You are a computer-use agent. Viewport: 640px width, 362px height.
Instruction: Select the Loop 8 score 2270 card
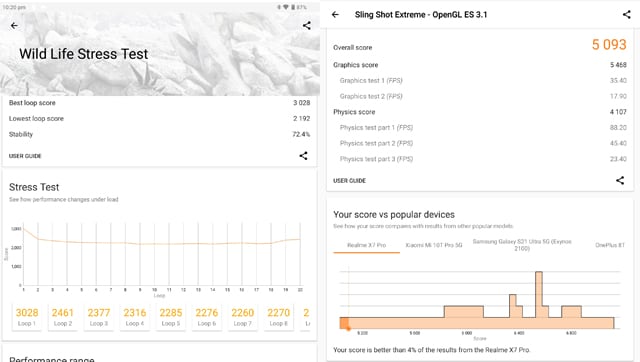coord(278,317)
